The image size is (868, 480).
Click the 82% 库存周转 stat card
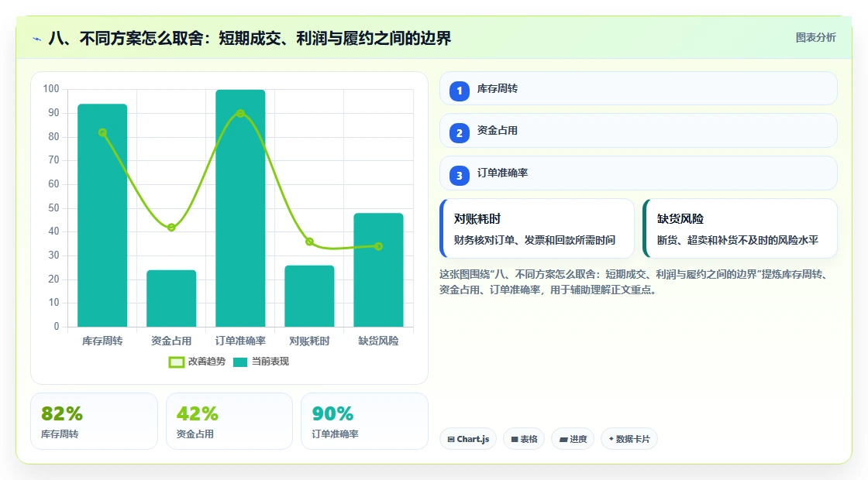coord(94,421)
